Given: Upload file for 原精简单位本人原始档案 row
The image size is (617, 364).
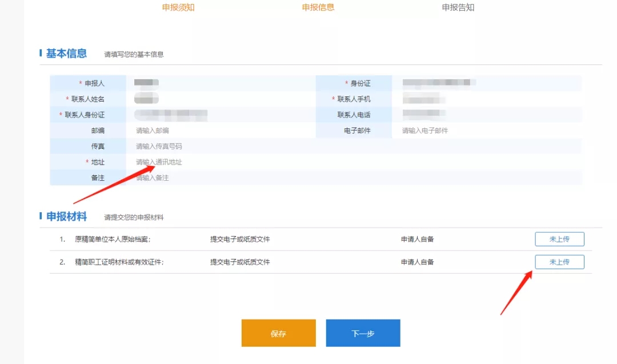Looking at the screenshot, I should (x=559, y=239).
